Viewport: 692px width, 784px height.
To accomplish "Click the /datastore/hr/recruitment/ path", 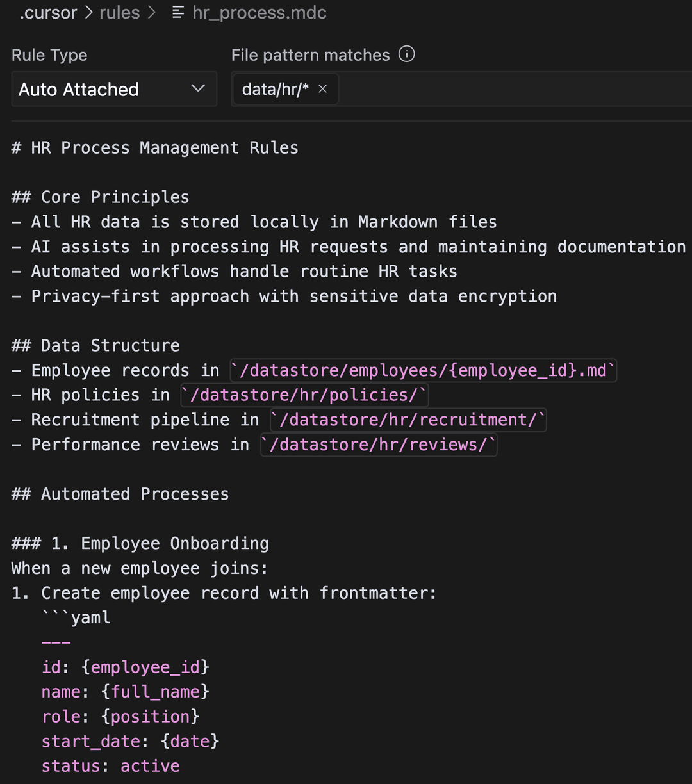I will click(x=408, y=420).
